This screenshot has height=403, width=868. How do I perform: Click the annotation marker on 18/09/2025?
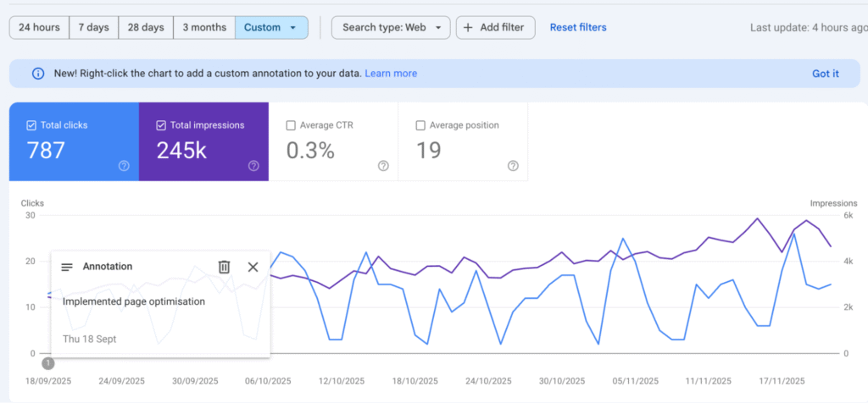click(x=48, y=363)
